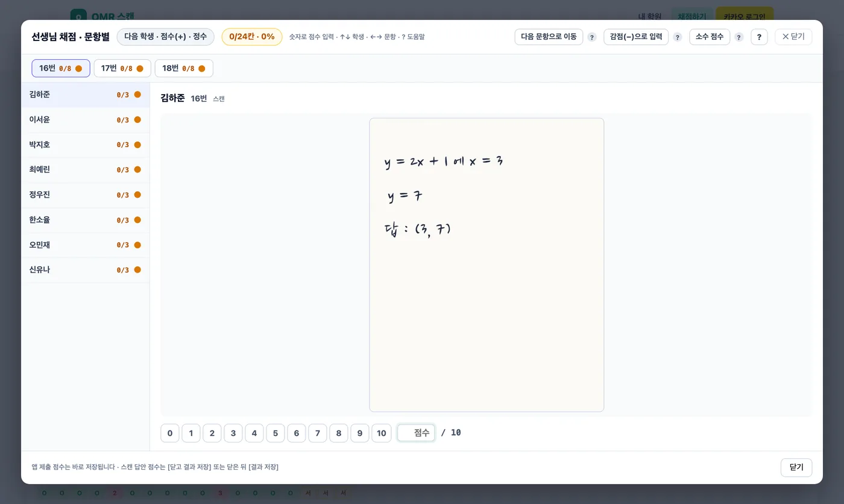Viewport: 844px width, 504px height.
Task: Open student 신유나's answer
Action: tap(85, 270)
